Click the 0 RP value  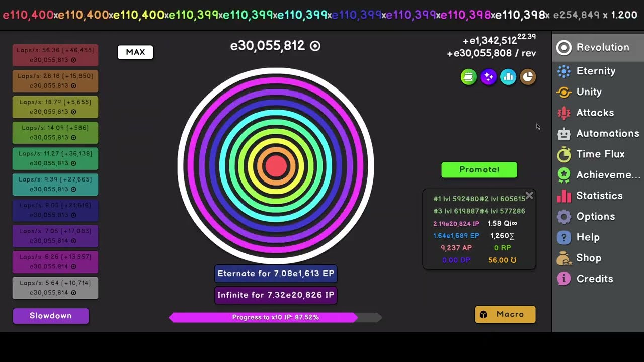tap(502, 248)
